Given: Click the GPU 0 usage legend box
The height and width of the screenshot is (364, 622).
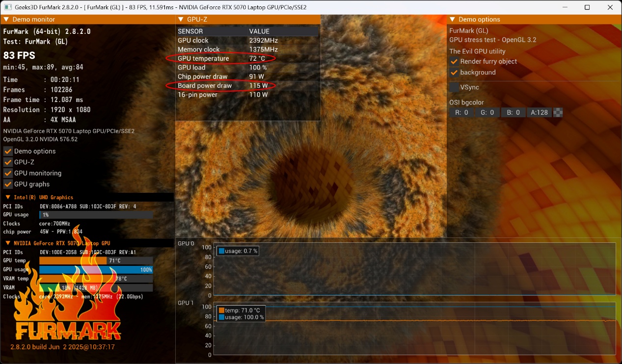Looking at the screenshot, I should pos(238,251).
